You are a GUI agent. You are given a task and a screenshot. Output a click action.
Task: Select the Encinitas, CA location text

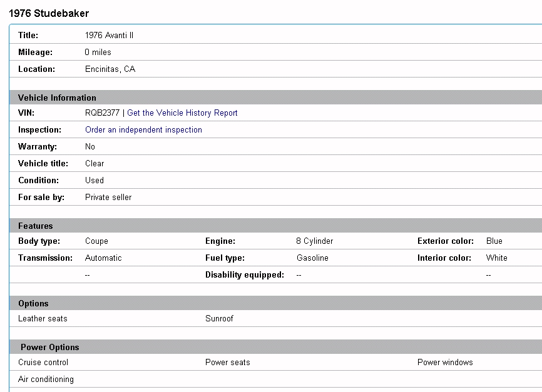pyautogui.click(x=110, y=69)
